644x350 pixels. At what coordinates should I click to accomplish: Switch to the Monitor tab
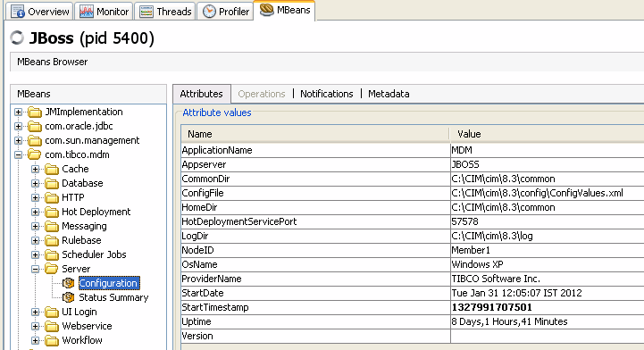(x=104, y=12)
